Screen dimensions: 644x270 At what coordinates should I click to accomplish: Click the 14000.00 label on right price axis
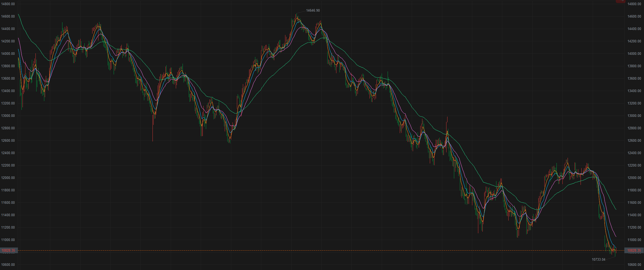(x=634, y=54)
